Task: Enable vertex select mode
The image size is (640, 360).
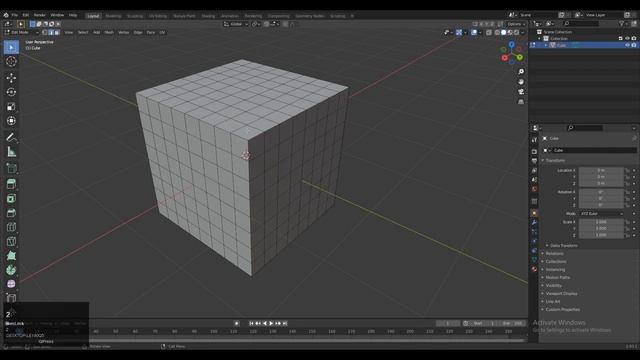Action: (x=45, y=32)
